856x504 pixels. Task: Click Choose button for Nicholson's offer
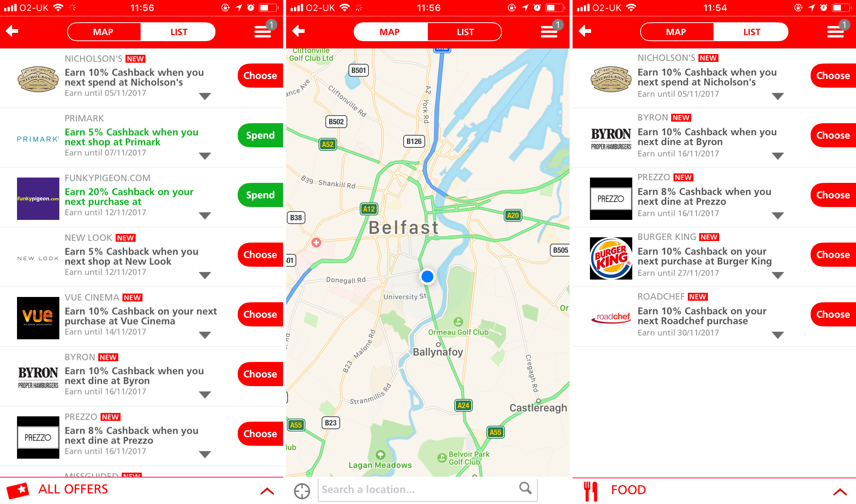pos(260,75)
